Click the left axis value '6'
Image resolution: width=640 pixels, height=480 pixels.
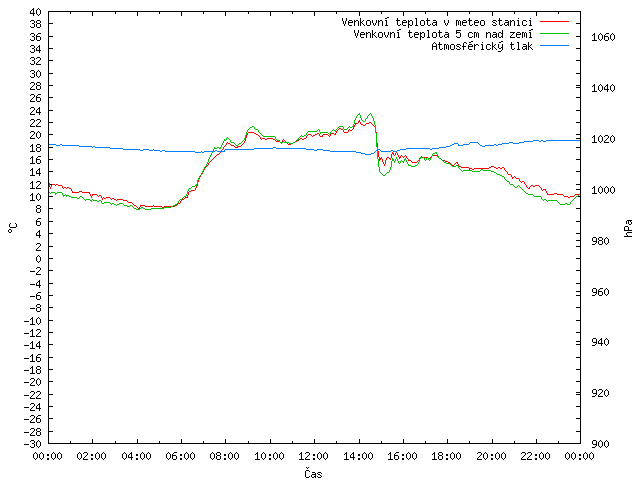pyautogui.click(x=38, y=222)
